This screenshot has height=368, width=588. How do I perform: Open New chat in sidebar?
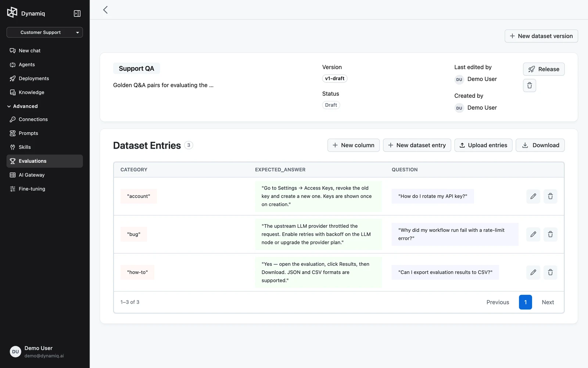[x=44, y=51]
